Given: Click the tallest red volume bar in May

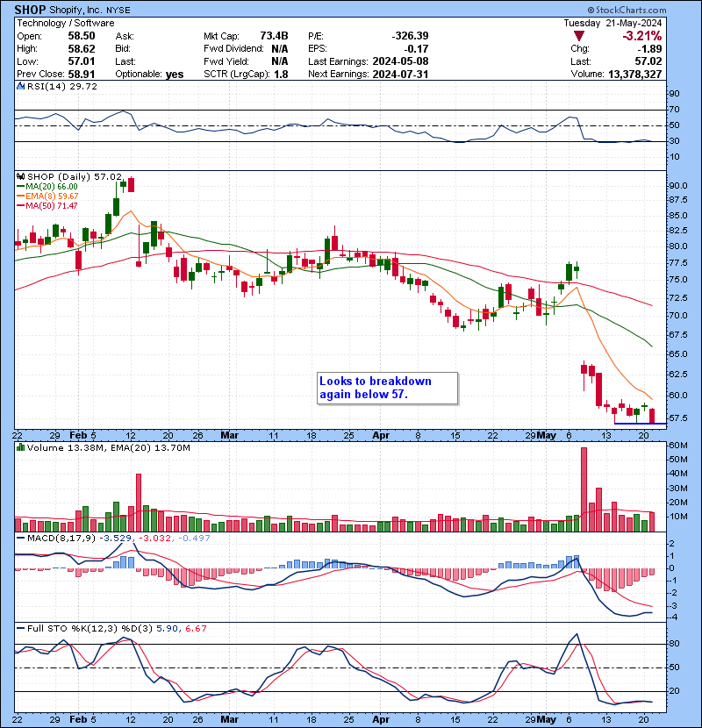Looking at the screenshot, I should pos(584,489).
